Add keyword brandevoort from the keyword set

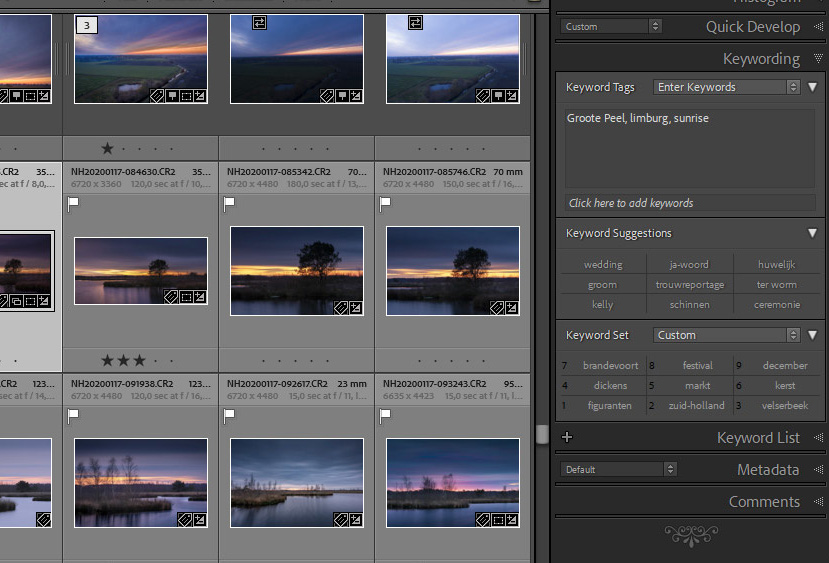coord(610,365)
